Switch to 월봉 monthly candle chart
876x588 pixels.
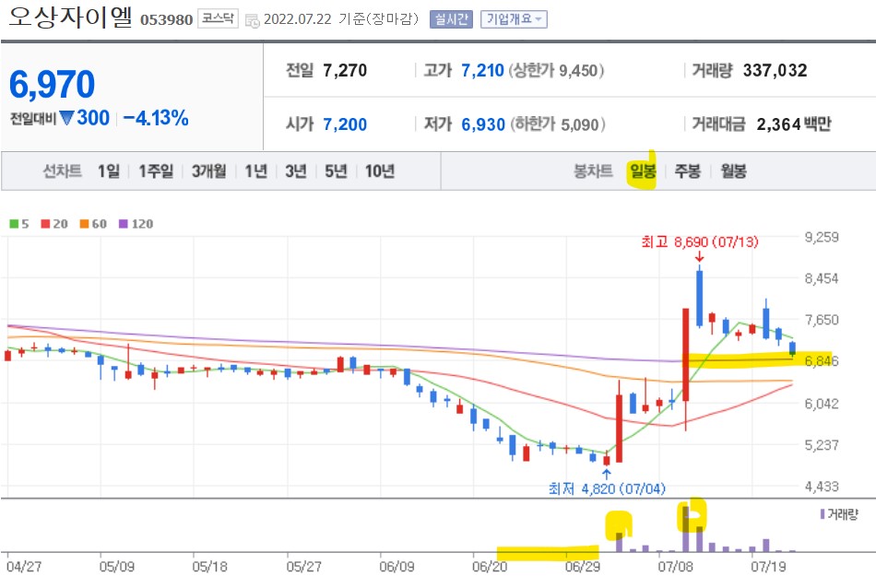click(x=734, y=171)
